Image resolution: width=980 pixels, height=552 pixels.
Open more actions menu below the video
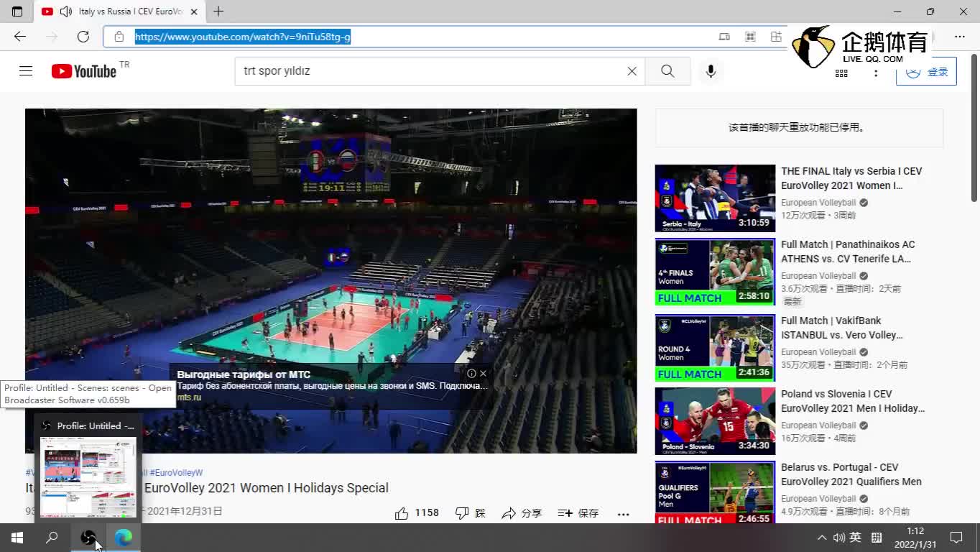(x=623, y=513)
